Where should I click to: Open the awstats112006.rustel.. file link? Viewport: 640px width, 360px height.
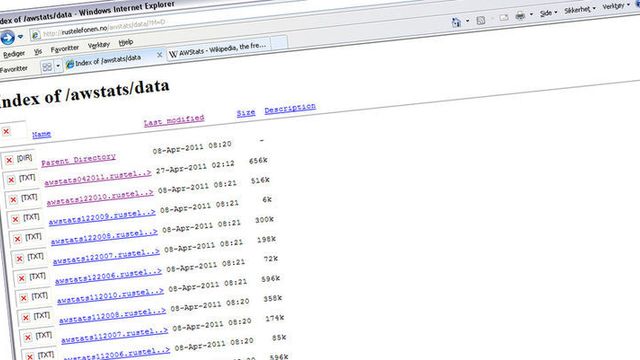(116, 353)
